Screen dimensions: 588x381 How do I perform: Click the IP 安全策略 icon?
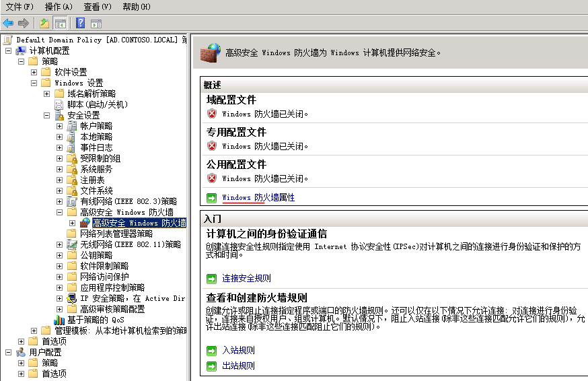(x=71, y=298)
